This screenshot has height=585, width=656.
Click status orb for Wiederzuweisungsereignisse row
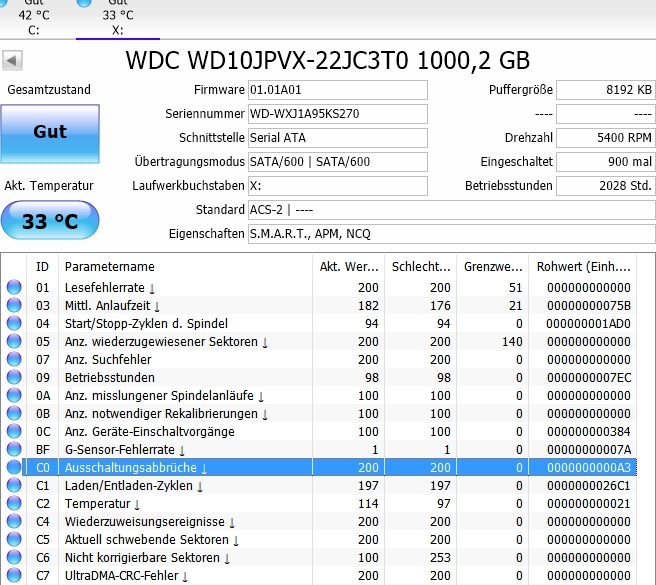[x=14, y=521]
